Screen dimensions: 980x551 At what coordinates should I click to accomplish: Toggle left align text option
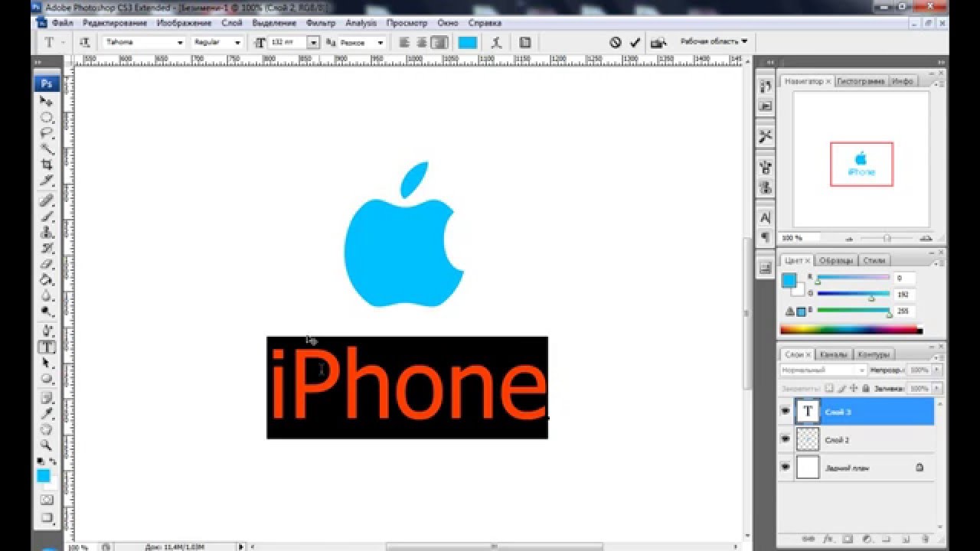coord(404,43)
